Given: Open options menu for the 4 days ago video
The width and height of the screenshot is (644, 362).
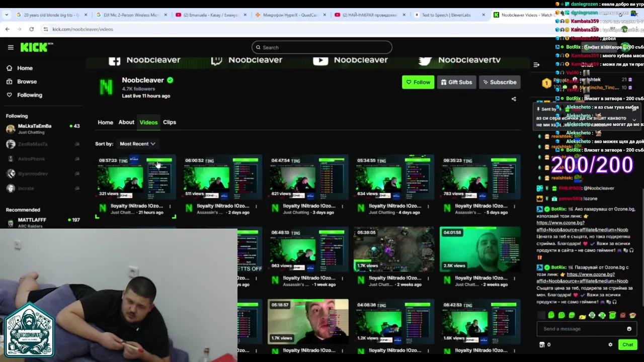Looking at the screenshot, I should 428,206.
